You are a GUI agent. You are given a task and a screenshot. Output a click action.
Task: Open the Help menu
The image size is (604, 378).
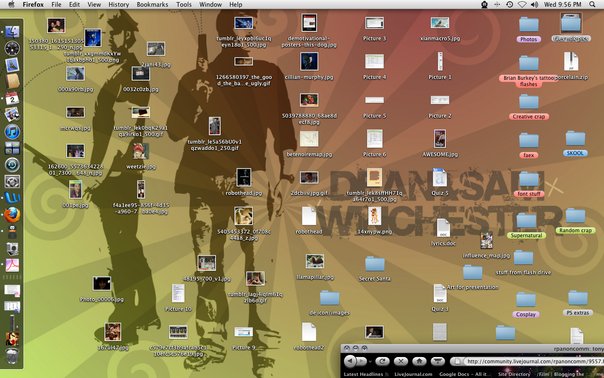[x=235, y=5]
